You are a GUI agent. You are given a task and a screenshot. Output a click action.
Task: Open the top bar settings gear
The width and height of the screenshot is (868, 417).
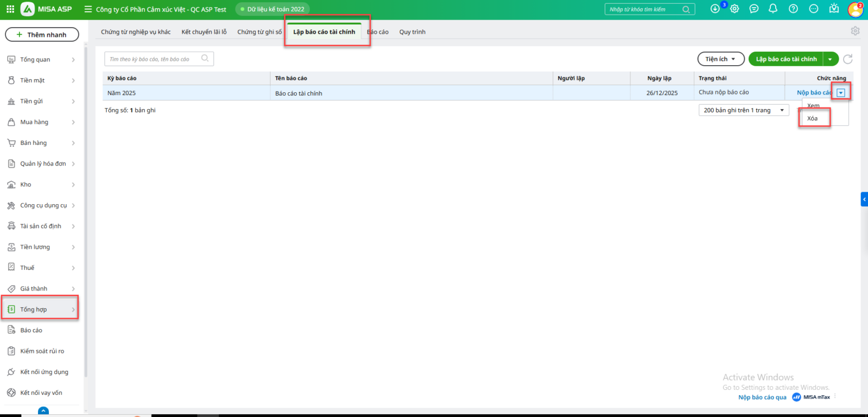pyautogui.click(x=735, y=9)
